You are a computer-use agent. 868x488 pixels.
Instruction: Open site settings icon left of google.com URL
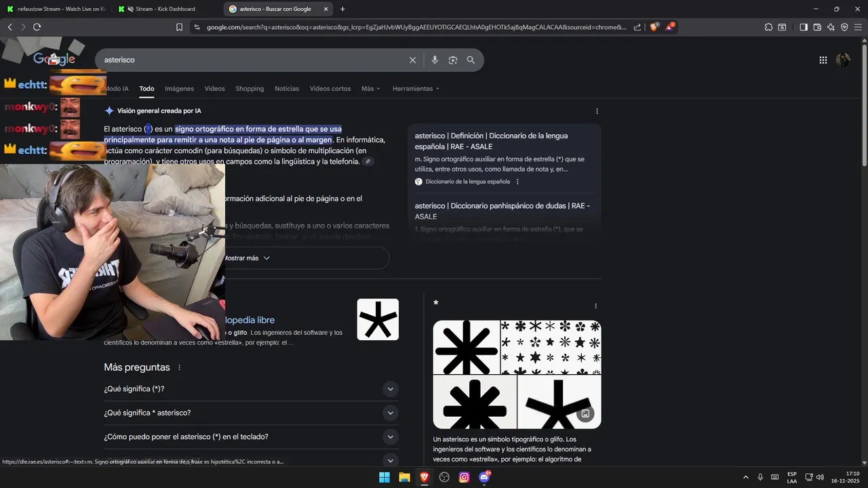pyautogui.click(x=197, y=27)
